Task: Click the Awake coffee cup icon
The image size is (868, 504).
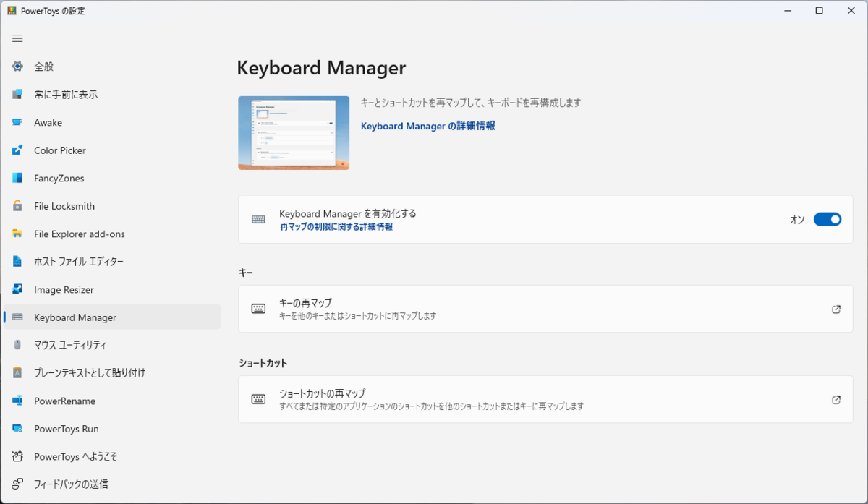Action: 17,122
